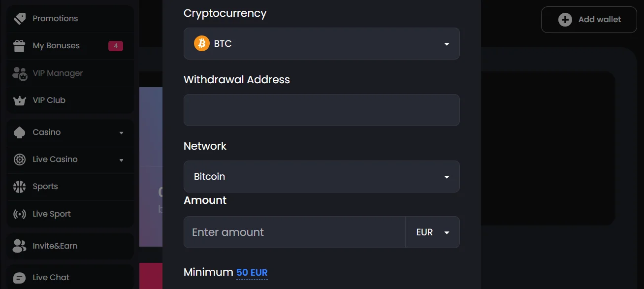Click the Invite&Earn people icon

pyautogui.click(x=20, y=246)
